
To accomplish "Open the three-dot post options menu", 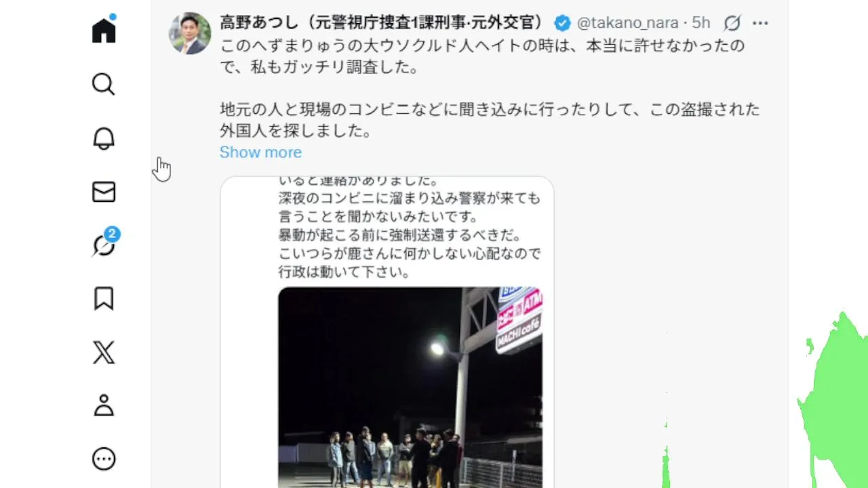I will (x=760, y=24).
